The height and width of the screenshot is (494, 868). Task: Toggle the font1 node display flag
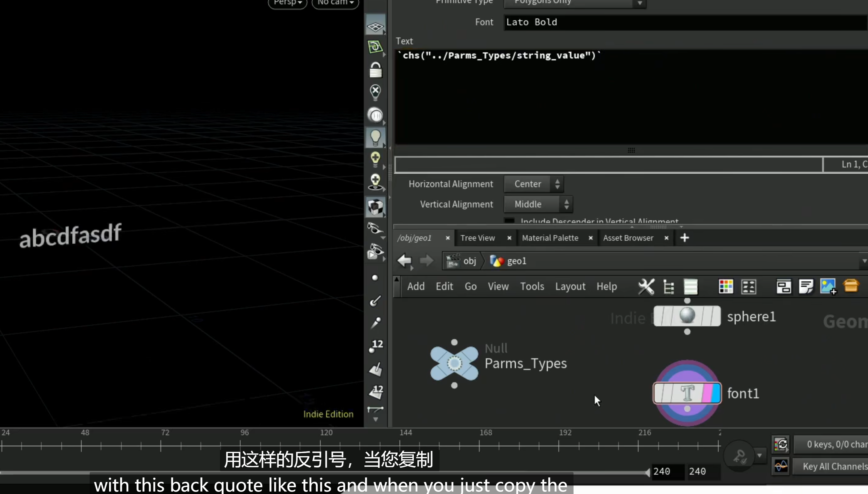(x=716, y=393)
